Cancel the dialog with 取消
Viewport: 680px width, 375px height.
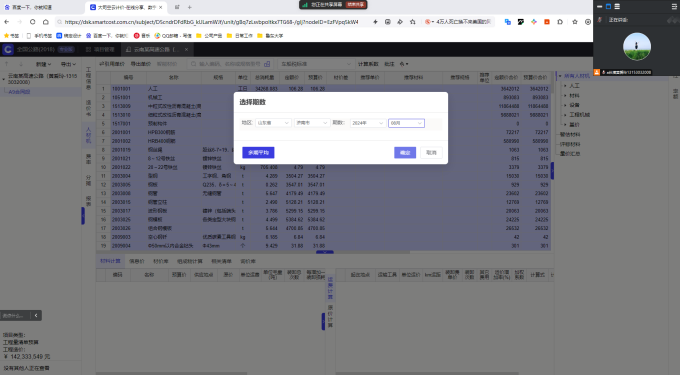431,153
